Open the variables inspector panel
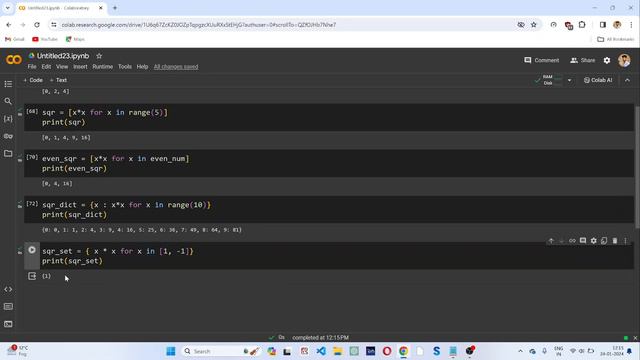This screenshot has width=640, height=360. click(x=8, y=119)
